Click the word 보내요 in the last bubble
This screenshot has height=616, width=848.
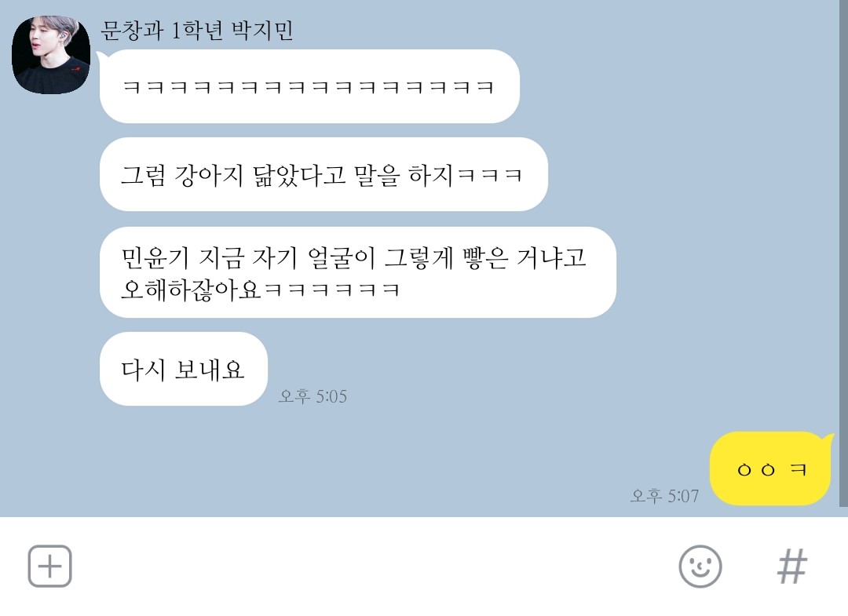[x=210, y=370]
